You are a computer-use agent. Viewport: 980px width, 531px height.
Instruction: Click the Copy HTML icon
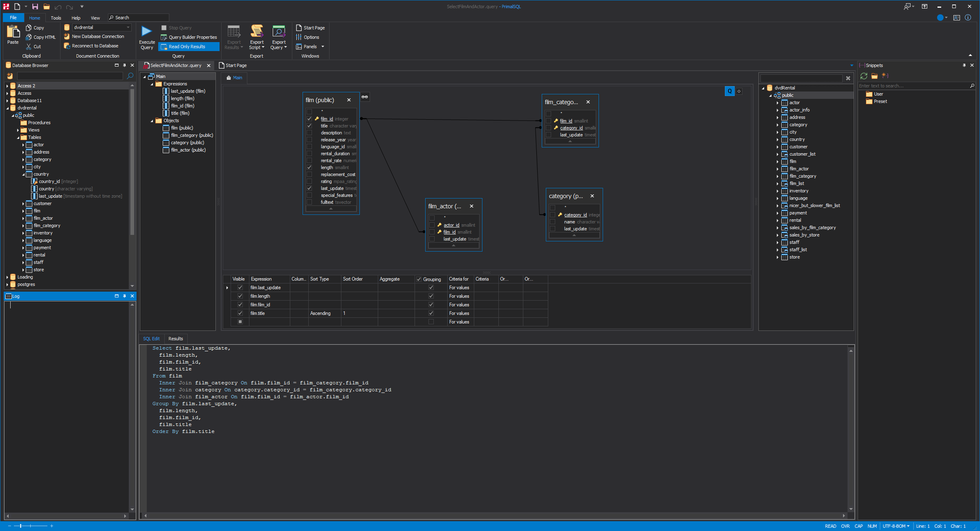pyautogui.click(x=29, y=37)
